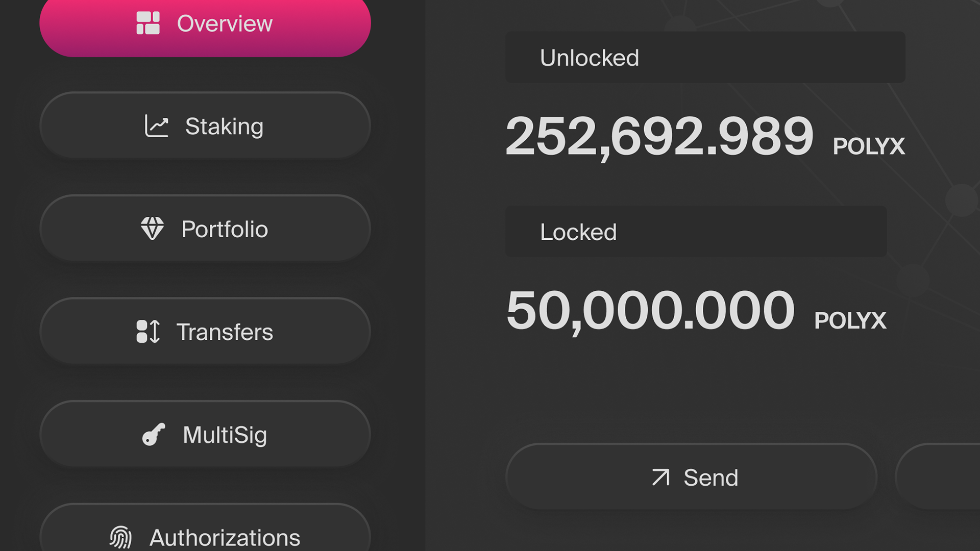Open the Overview menu item
The width and height of the screenshot is (980, 551).
point(205,24)
